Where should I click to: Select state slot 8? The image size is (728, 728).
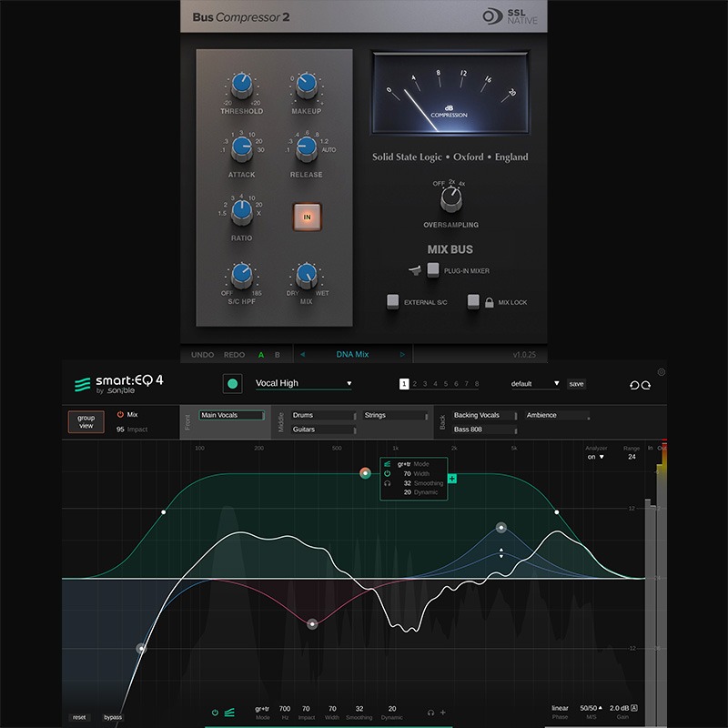point(477,384)
